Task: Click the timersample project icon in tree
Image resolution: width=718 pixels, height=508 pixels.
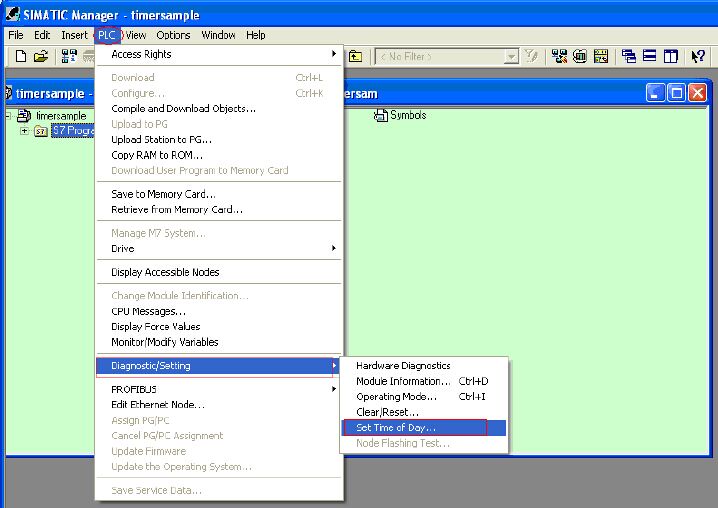Action: point(24,115)
